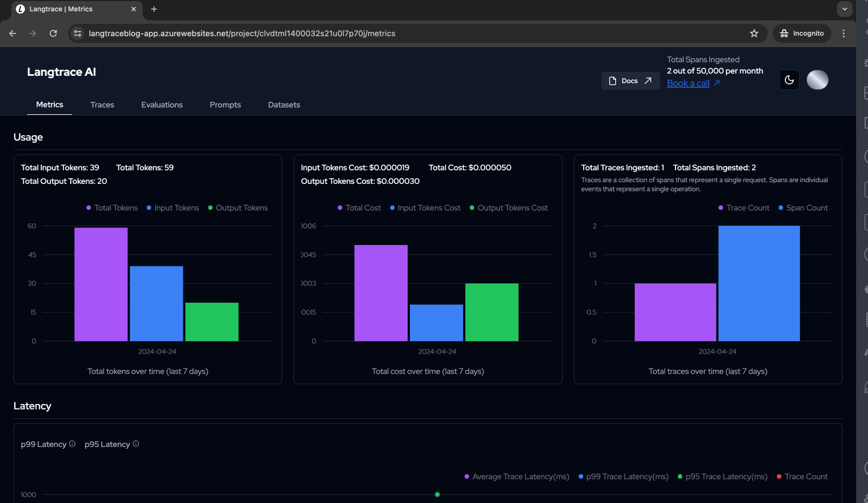Click the green latency data point

coord(437,495)
